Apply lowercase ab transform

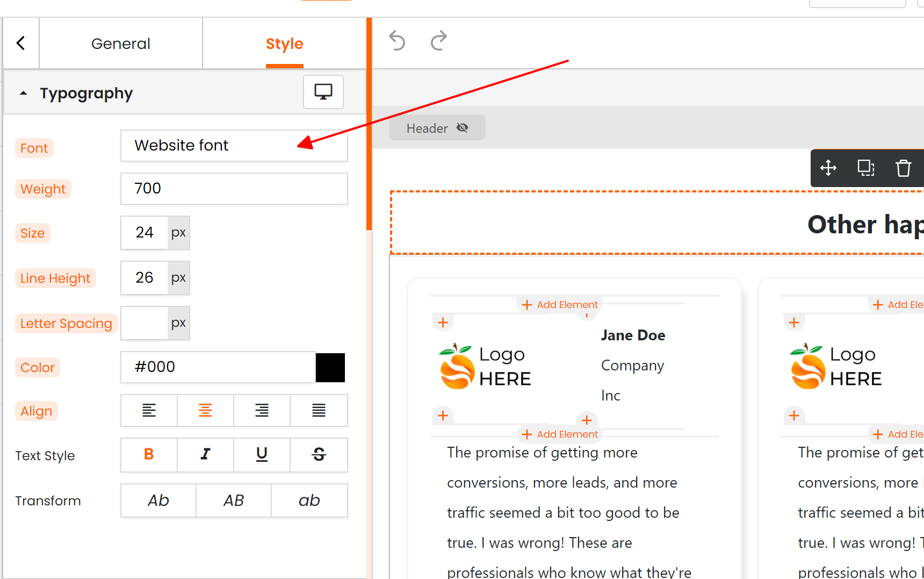309,501
